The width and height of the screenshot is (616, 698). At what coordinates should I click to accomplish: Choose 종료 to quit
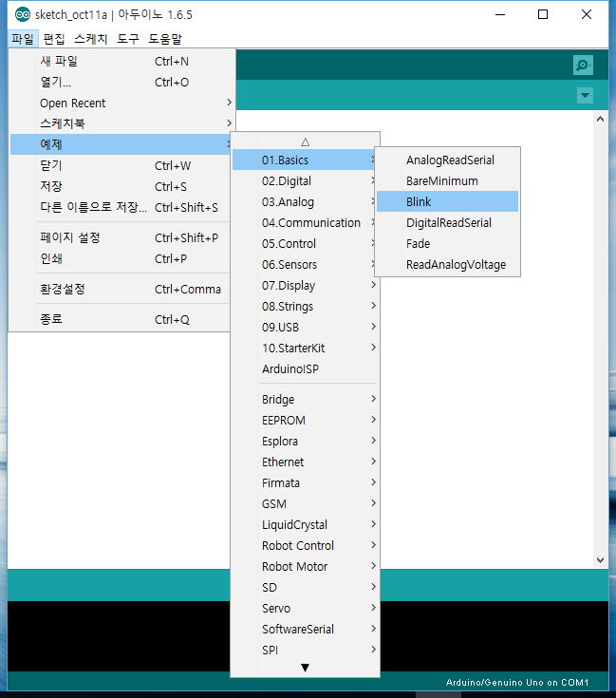(121, 319)
